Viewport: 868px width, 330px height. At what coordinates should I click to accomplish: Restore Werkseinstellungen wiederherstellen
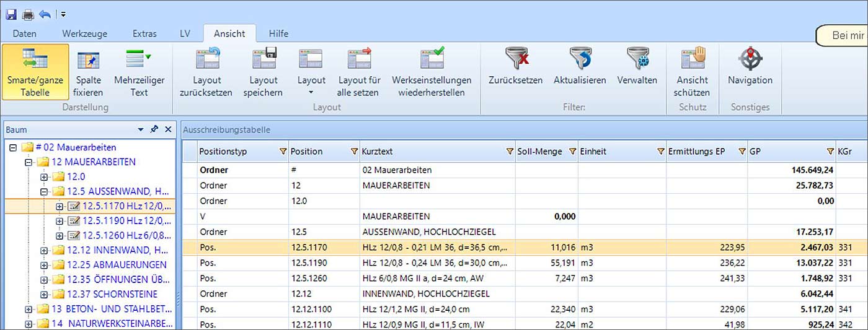432,72
